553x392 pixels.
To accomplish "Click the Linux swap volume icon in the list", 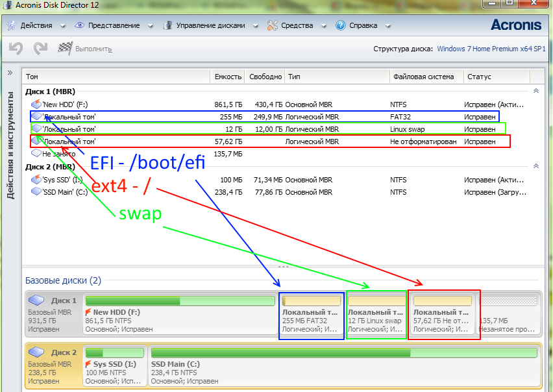I will coord(36,129).
